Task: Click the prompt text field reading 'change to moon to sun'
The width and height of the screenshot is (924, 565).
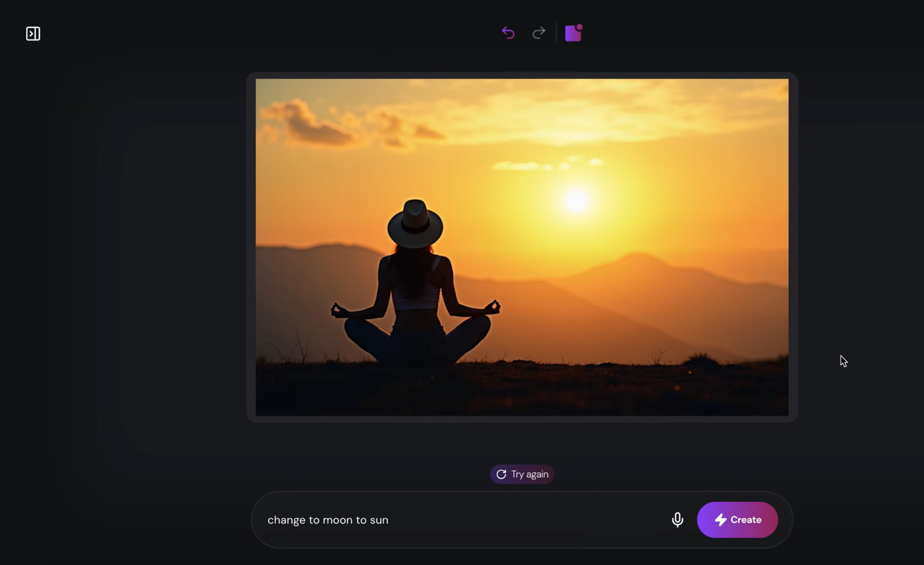Action: [426, 520]
